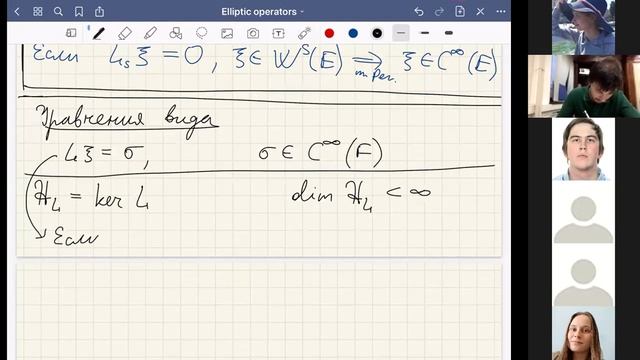Undo the last stroke
This screenshot has width=640, height=360.
pos(419,11)
